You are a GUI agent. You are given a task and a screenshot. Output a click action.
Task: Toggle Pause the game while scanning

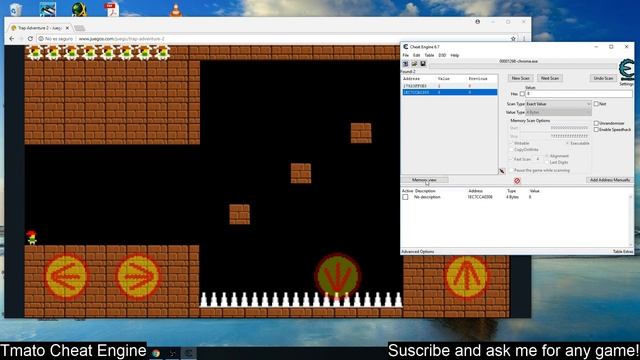tap(511, 170)
